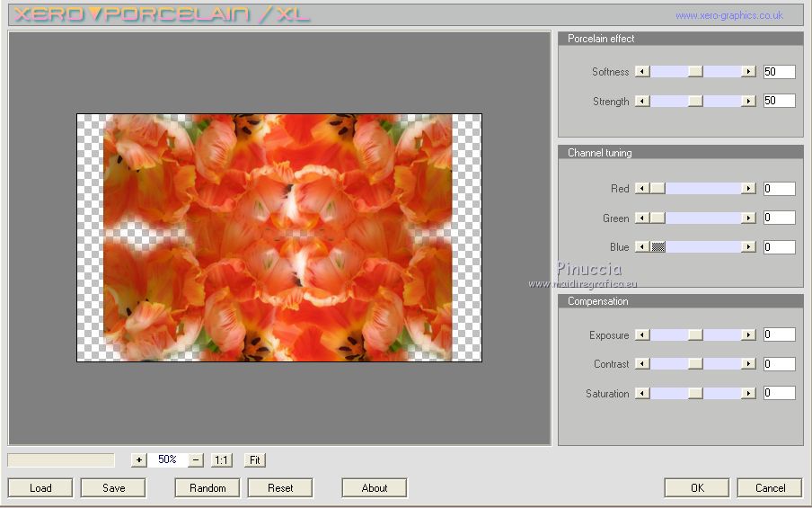
Task: Click the Saturation value field
Action: pos(780,393)
